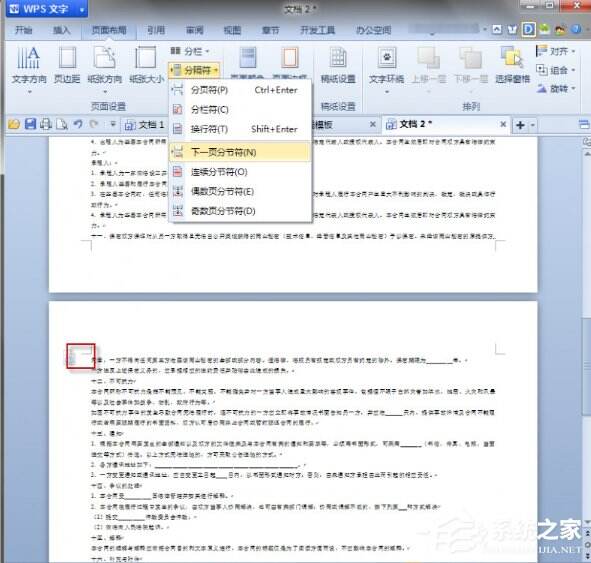Expand the 分栏 columns dropdown
Viewport: 591px width, 563px height.
click(190, 51)
